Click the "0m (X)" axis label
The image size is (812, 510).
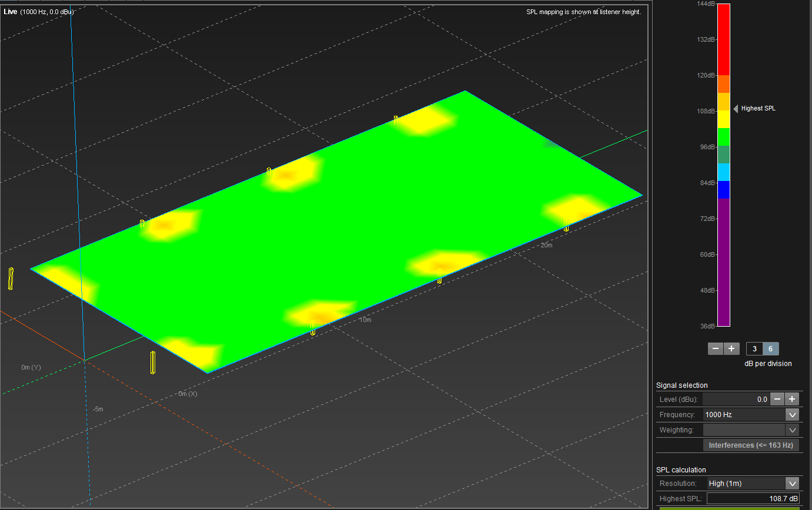click(188, 394)
